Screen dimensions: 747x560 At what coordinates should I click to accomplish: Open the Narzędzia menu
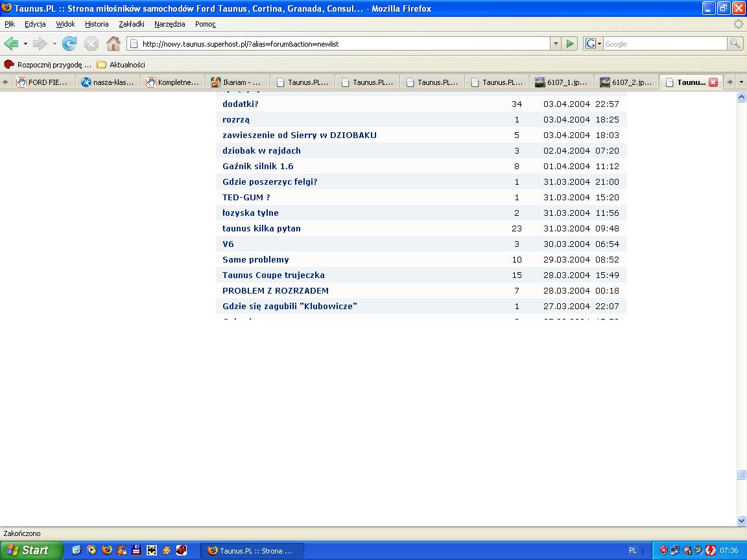click(169, 24)
